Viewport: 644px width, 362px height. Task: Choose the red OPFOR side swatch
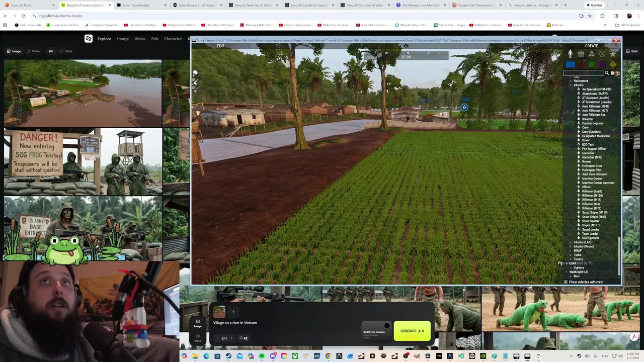(581, 64)
